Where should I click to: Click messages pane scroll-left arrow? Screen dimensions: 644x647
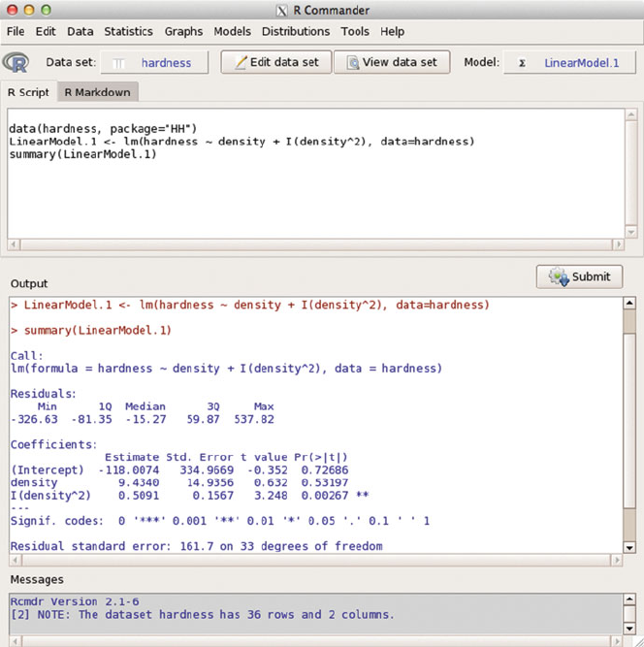point(16,641)
